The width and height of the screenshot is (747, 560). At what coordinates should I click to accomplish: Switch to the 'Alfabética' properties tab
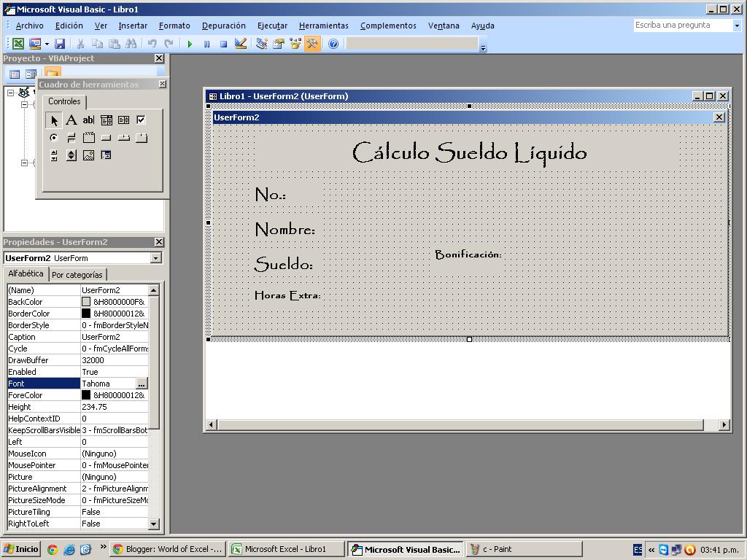pos(26,273)
